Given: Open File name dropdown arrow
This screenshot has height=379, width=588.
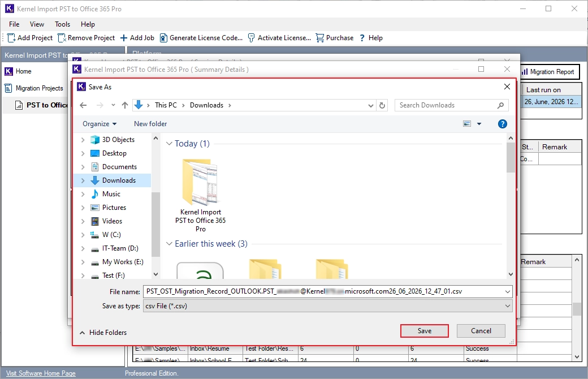Looking at the screenshot, I should (x=507, y=291).
